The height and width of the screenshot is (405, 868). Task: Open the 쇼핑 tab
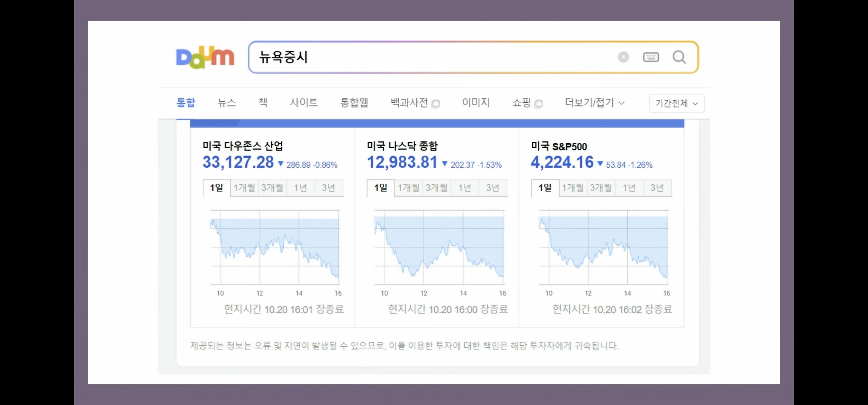click(521, 102)
